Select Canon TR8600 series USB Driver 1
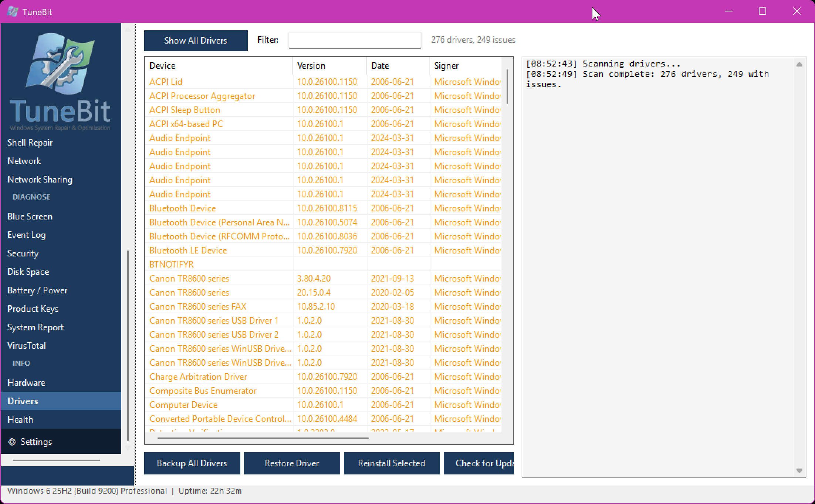The height and width of the screenshot is (504, 815). pos(323,320)
